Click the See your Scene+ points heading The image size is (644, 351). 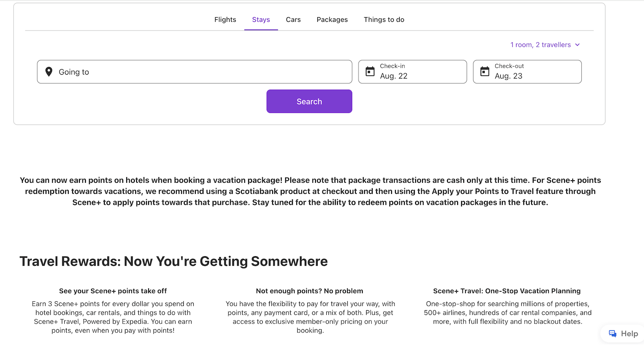point(113,291)
